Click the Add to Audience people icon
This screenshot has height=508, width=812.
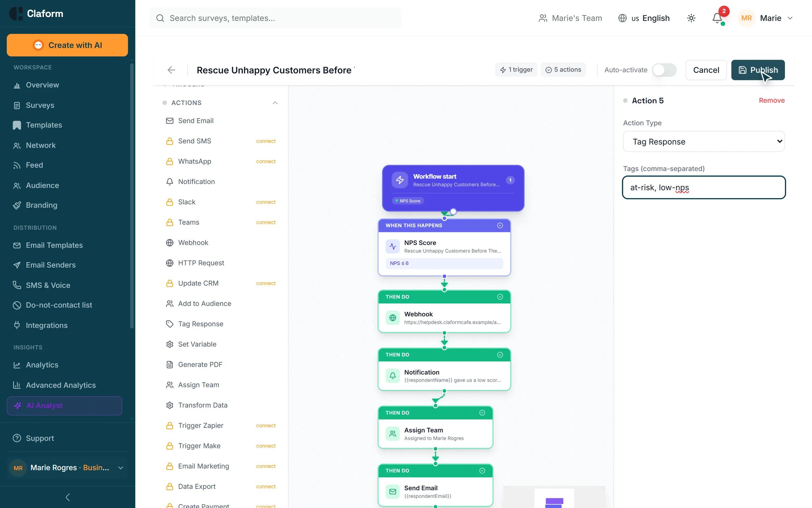[x=170, y=303]
